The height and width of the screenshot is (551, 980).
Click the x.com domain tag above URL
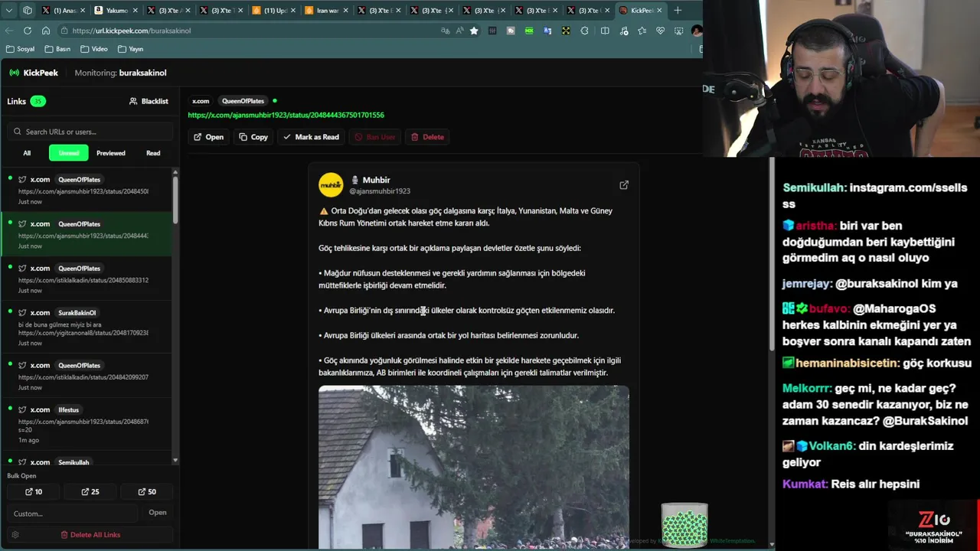point(201,101)
